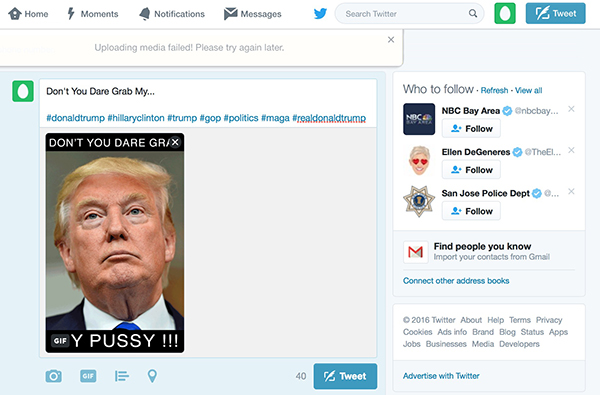Follow Ellen DeGeneres
This screenshot has width=600, height=395.
click(471, 170)
